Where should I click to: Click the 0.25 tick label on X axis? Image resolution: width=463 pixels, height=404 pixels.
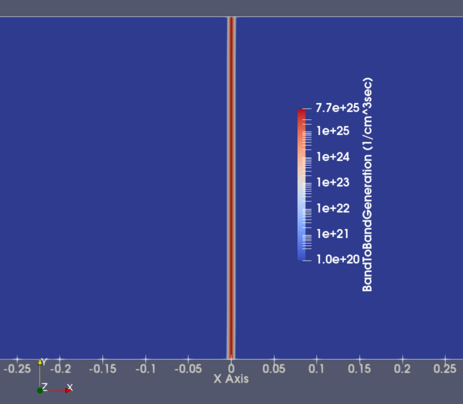pos(445,369)
